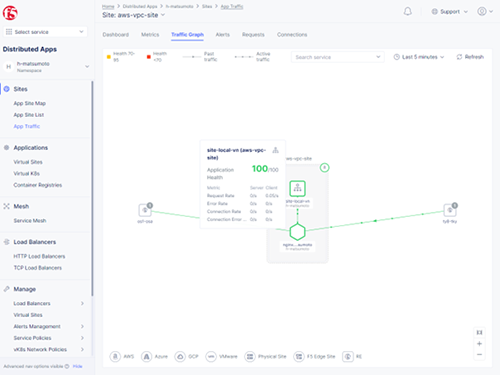Open the user account icon
Image resolution: width=500 pixels, height=375 pixels.
[482, 11]
